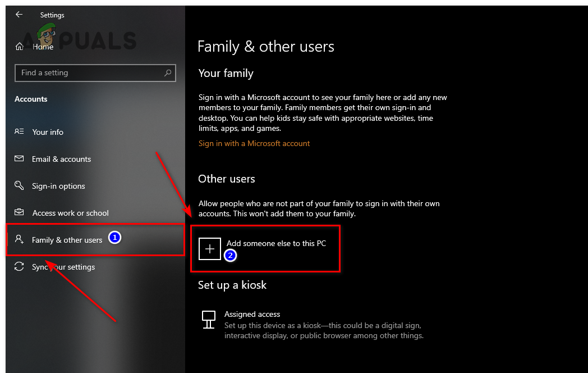Click the Assigned access kiosk icon
This screenshot has height=373, width=588.
coord(208,320)
